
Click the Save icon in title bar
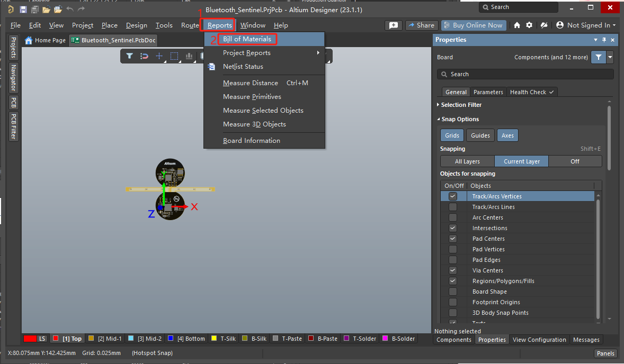23,10
